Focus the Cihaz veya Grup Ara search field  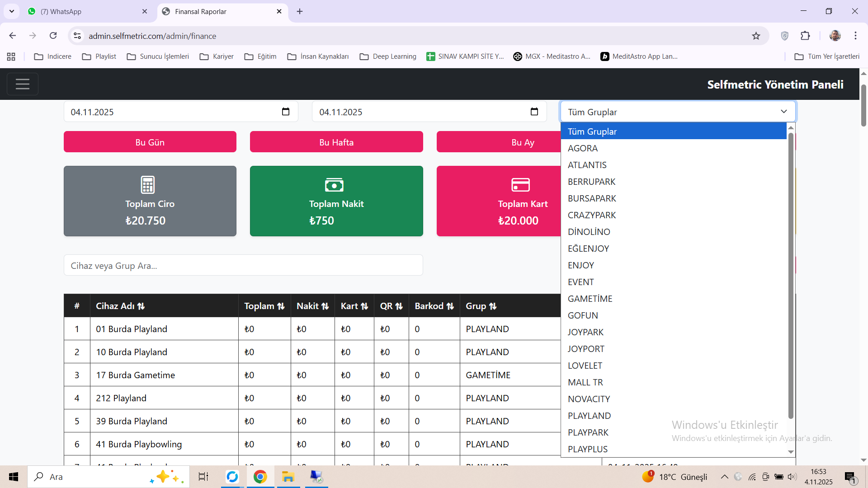coord(243,266)
